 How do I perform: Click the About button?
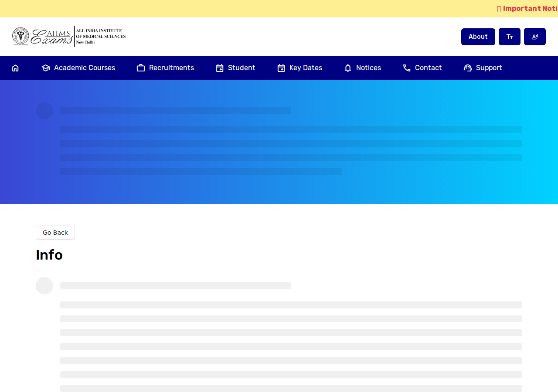[478, 37]
